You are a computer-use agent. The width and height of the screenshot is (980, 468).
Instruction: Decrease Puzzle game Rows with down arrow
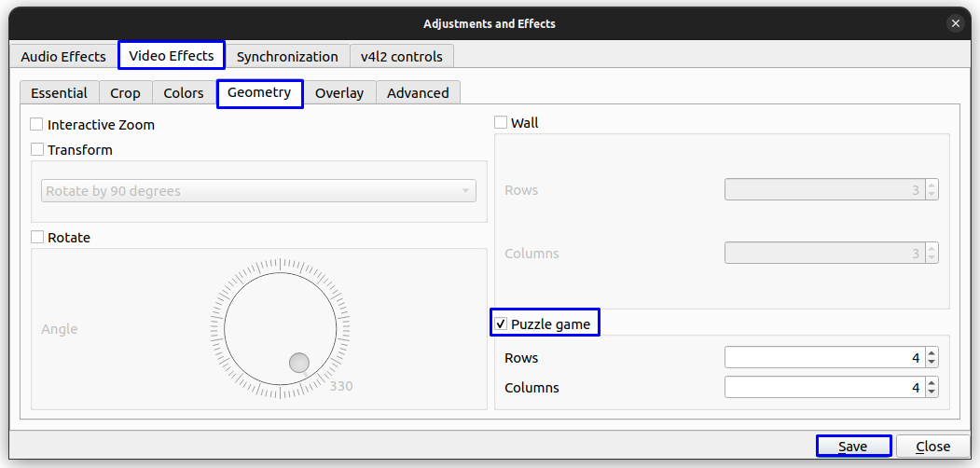932,363
